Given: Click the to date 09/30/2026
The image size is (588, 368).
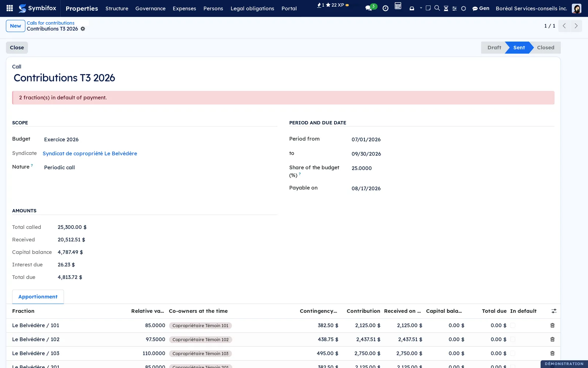Looking at the screenshot, I should click(366, 154).
